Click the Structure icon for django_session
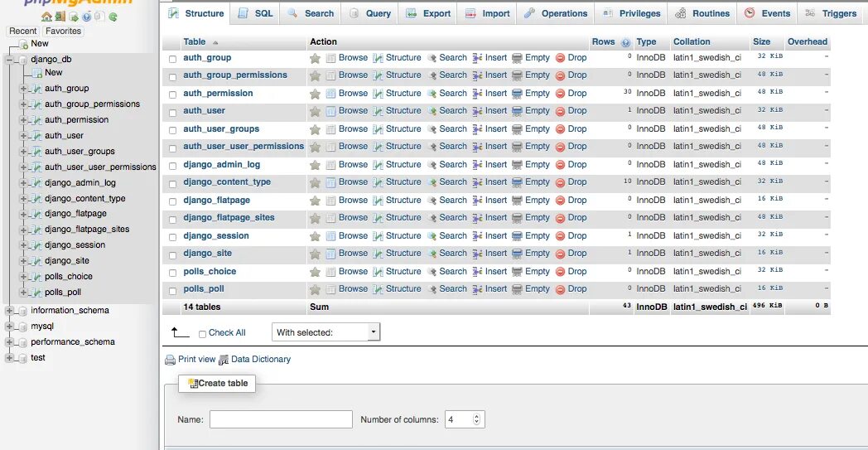 (378, 237)
